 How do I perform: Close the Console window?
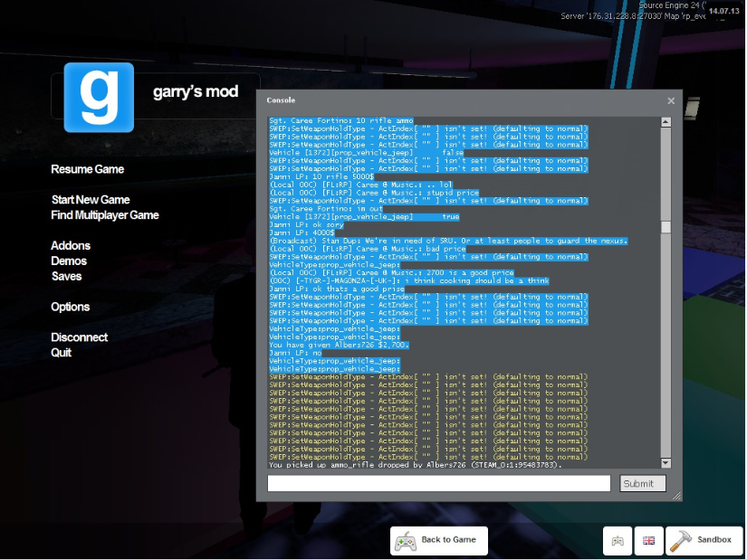tap(671, 100)
